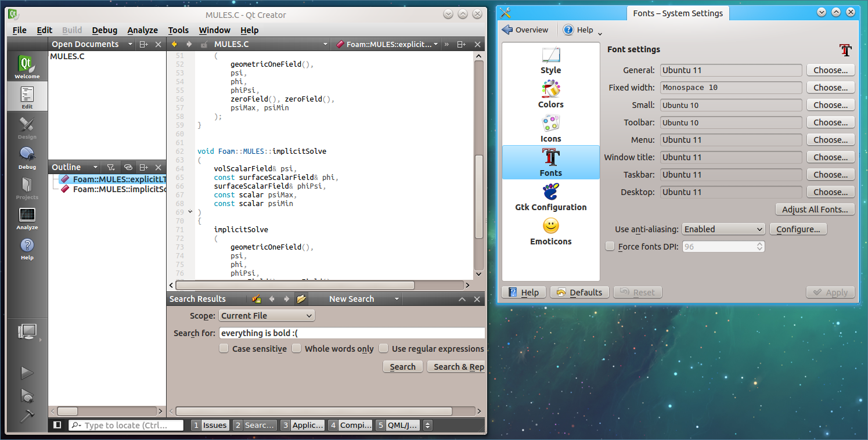
Task: Go forward with the arrow in editor toolbar
Action: tap(189, 44)
